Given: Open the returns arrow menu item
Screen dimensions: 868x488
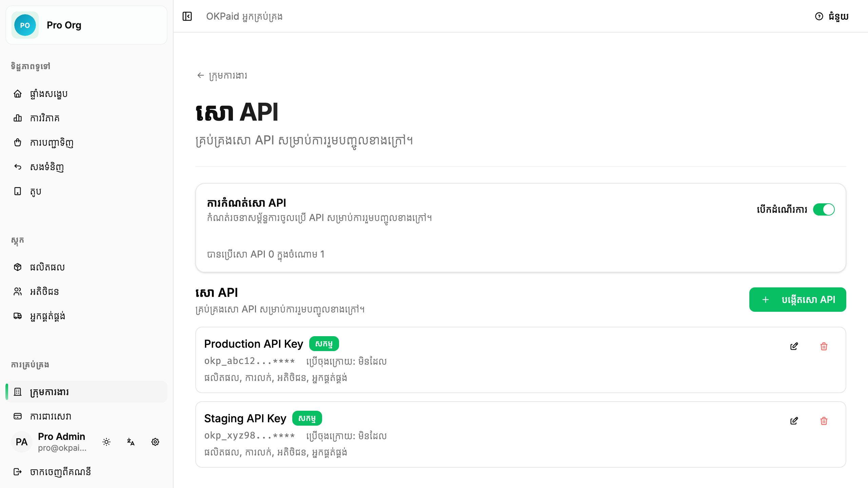Looking at the screenshot, I should point(87,167).
